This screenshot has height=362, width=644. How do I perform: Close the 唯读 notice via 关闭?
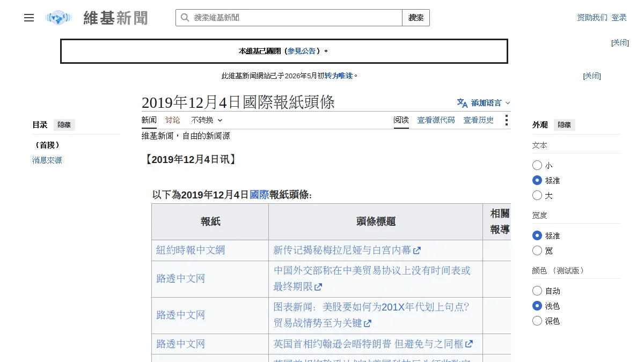[592, 76]
